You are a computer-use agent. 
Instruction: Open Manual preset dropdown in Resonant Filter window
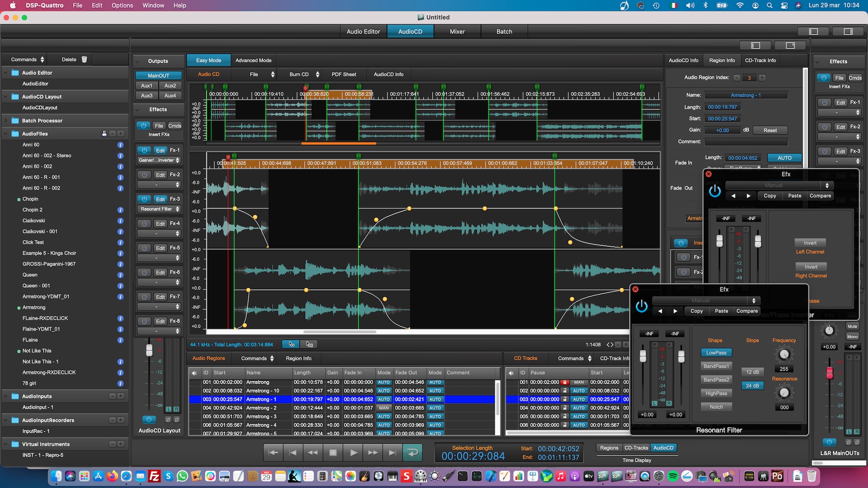pyautogui.click(x=706, y=300)
